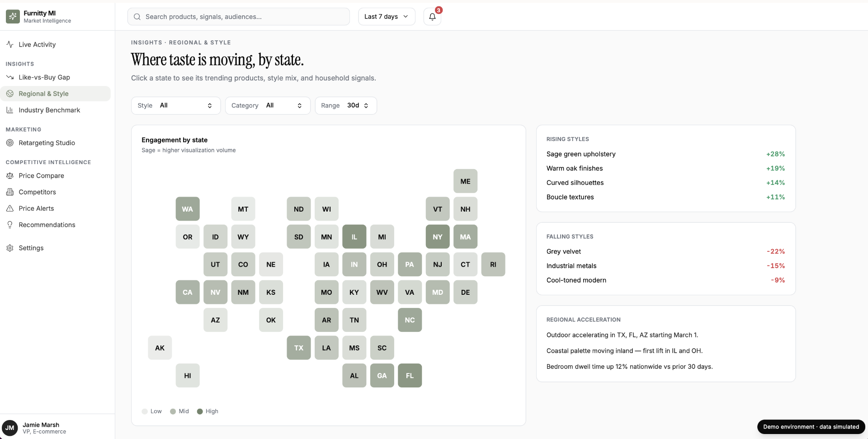Go to Like-vs-Buy Gap insights
The image size is (868, 439).
[x=56, y=77]
